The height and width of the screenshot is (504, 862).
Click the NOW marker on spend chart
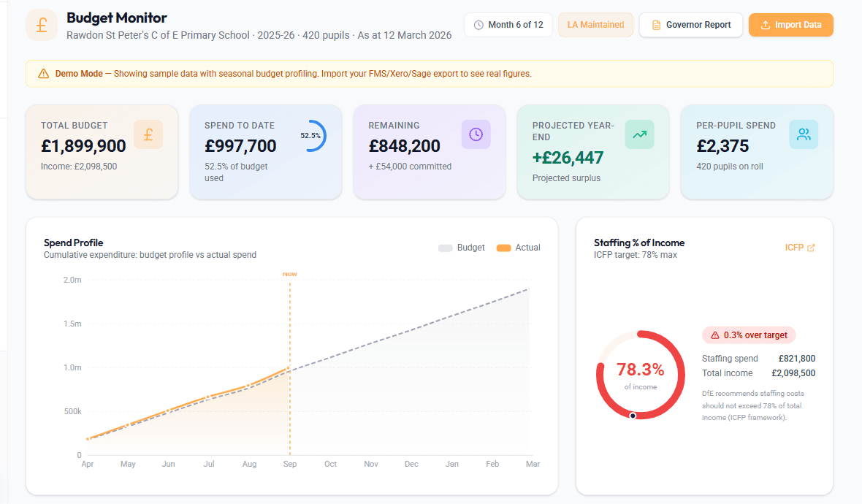290,274
